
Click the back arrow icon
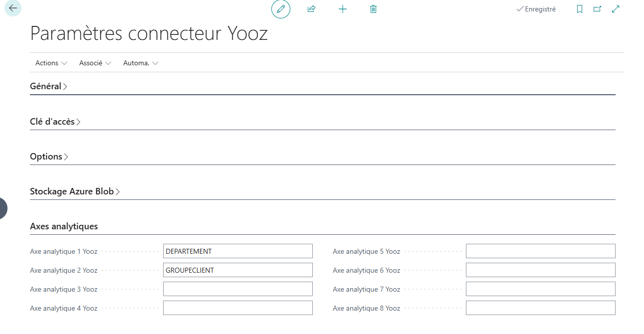coord(13,8)
